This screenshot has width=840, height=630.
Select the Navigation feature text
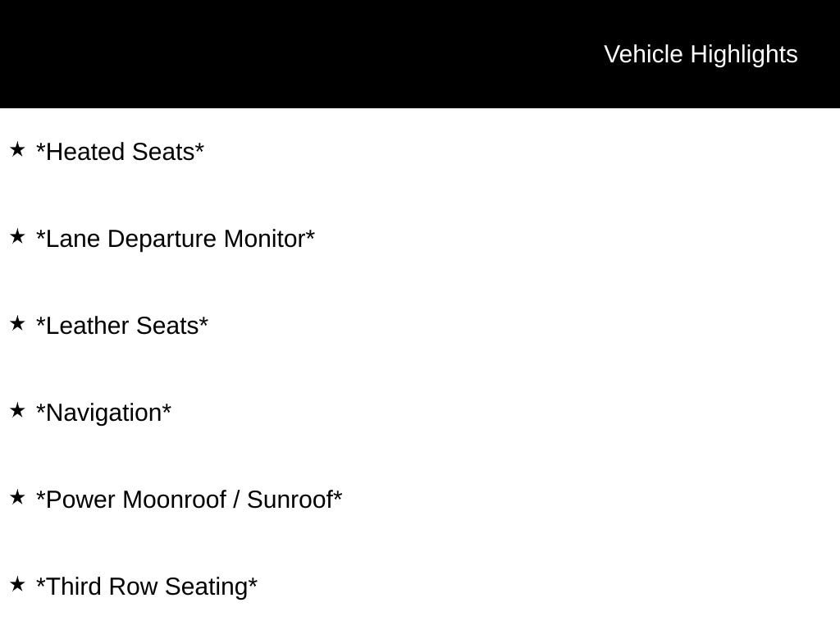point(103,413)
